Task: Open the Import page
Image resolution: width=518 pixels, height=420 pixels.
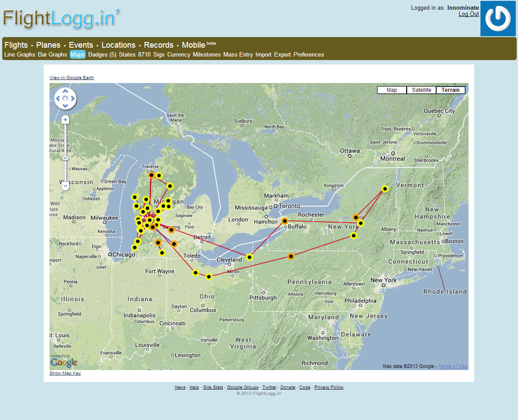Action: (263, 54)
